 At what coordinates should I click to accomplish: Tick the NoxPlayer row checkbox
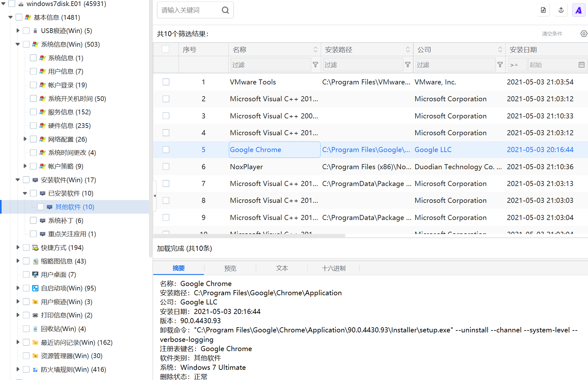pyautogui.click(x=166, y=167)
